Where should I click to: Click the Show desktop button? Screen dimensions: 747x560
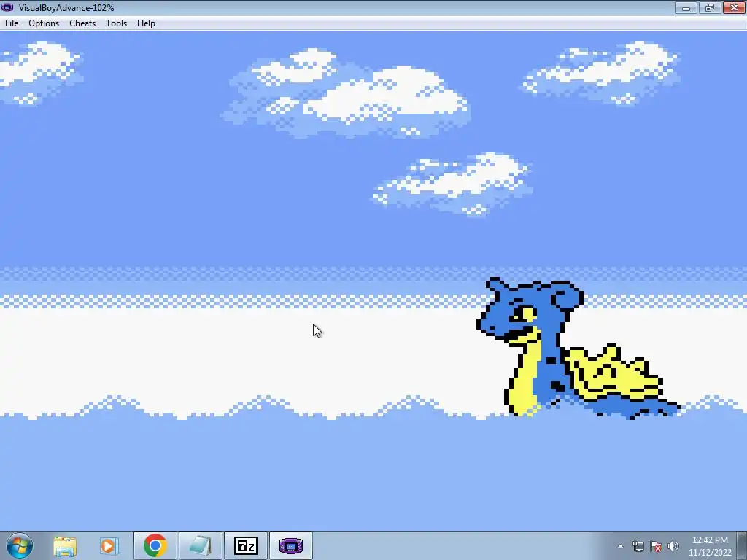pyautogui.click(x=742, y=545)
